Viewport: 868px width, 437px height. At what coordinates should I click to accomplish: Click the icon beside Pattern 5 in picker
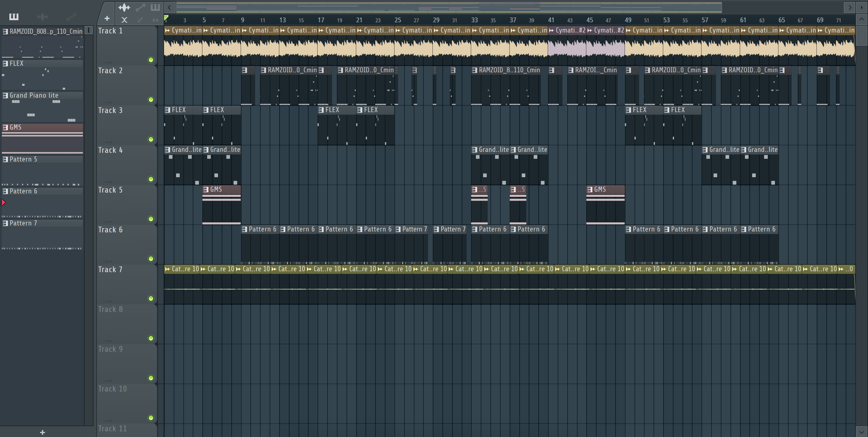pos(5,159)
